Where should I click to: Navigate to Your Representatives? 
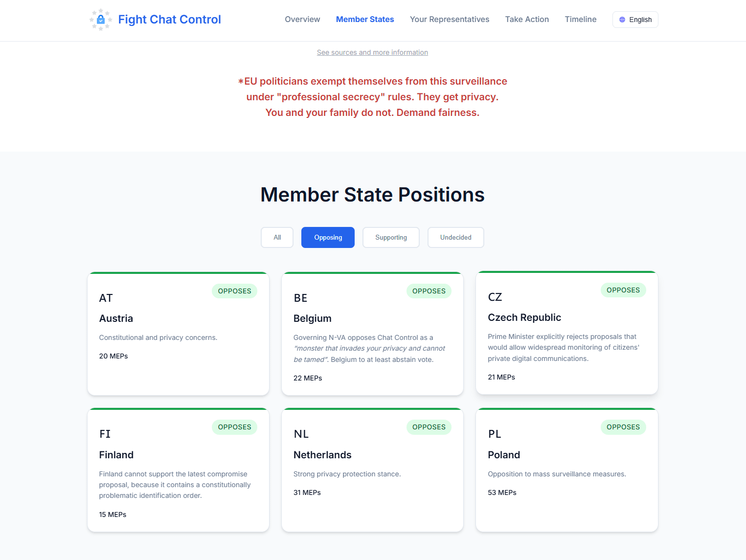tap(450, 20)
